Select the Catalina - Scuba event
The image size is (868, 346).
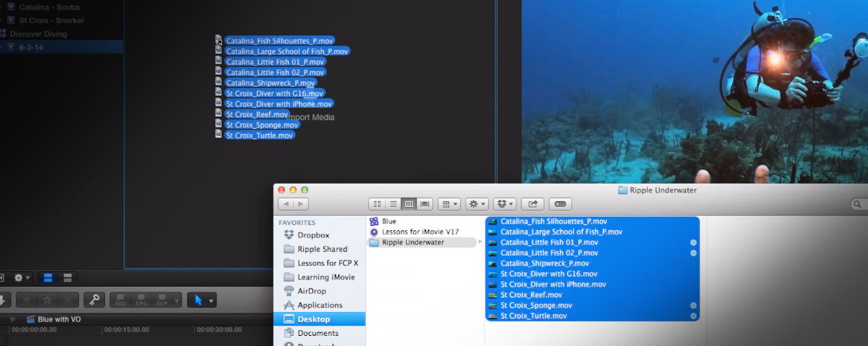50,7
